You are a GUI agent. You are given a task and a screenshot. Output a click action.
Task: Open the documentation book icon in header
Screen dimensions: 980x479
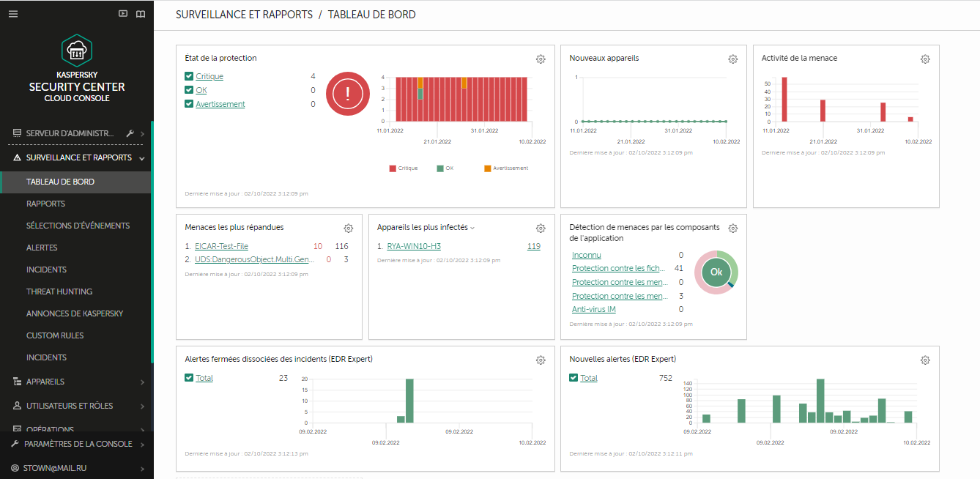click(x=141, y=14)
